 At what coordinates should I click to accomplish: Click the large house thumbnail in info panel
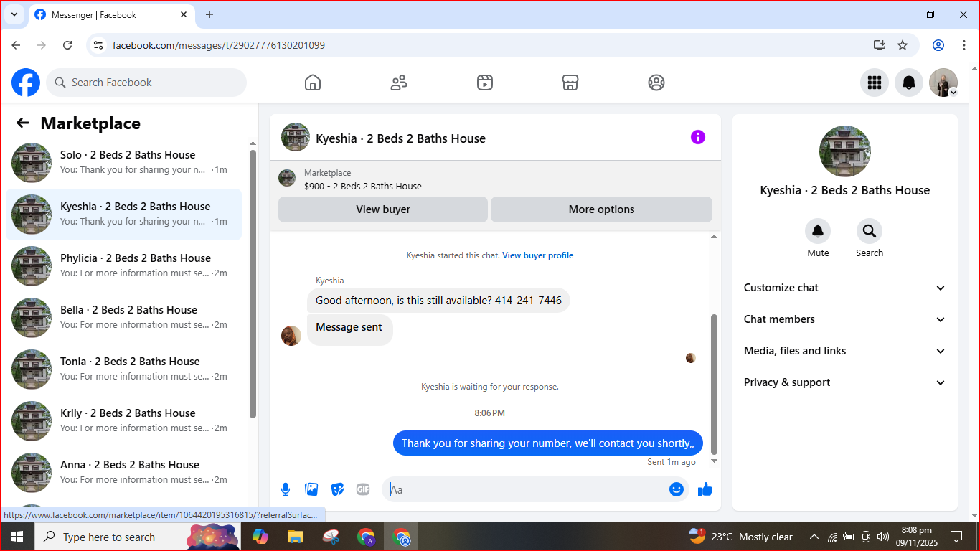845,151
